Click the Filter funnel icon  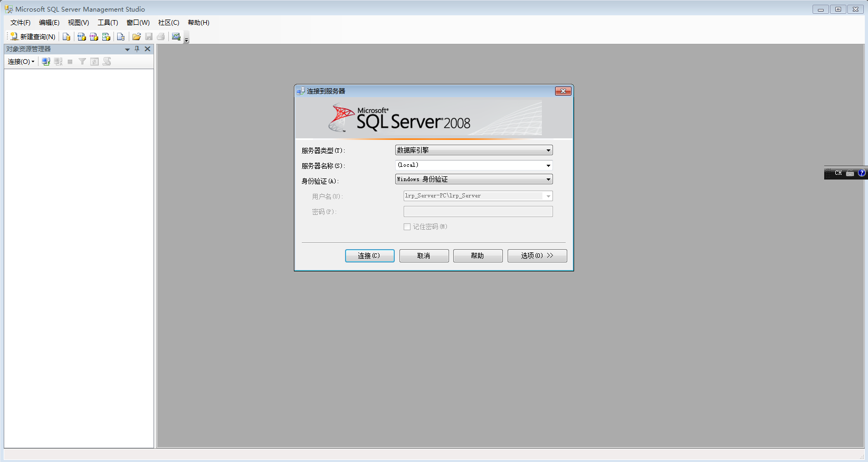82,62
